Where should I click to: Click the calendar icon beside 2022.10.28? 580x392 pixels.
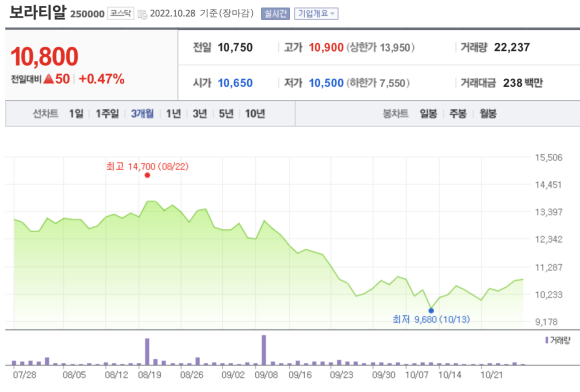142,14
